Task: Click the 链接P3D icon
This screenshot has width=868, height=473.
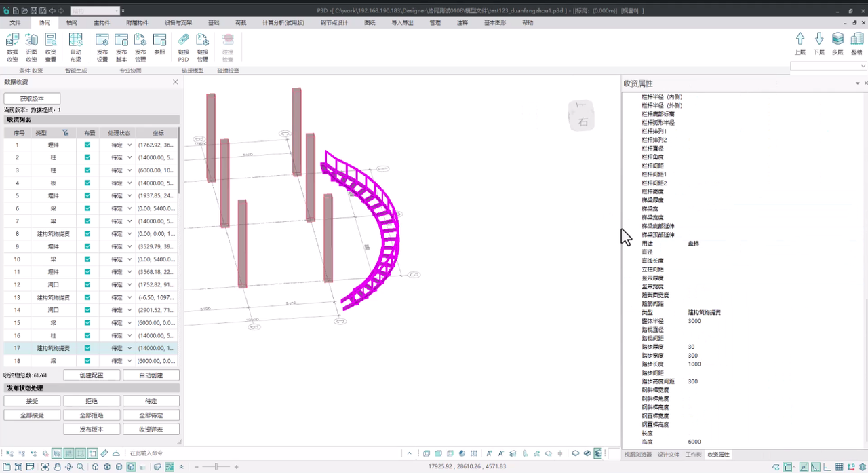Action: 183,46
